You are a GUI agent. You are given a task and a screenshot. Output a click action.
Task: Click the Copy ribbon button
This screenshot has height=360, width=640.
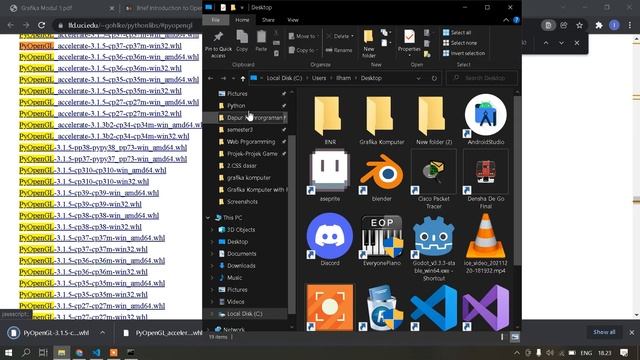coord(242,41)
